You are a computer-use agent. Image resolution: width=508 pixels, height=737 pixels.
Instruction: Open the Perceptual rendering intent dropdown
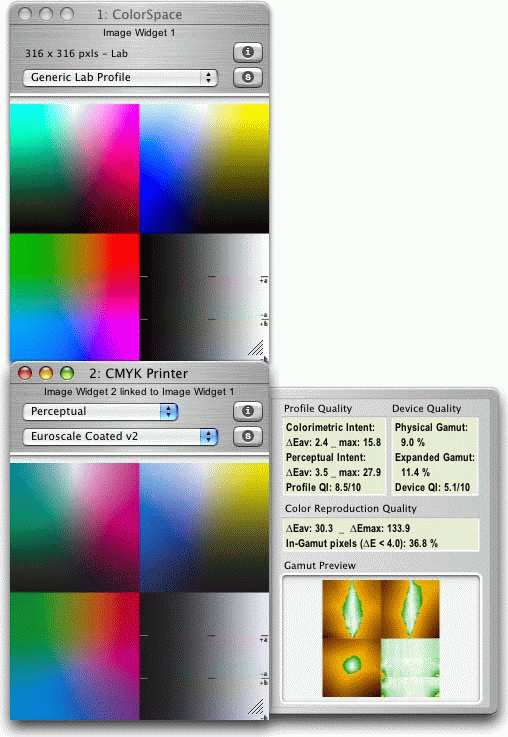100,412
